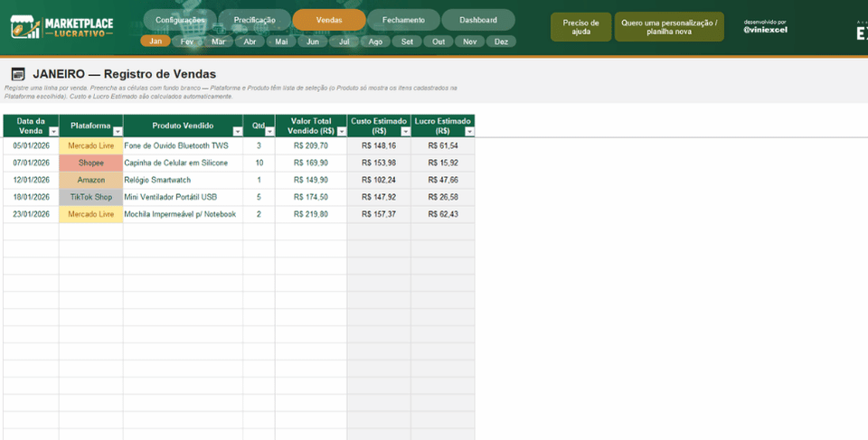Select profit cell R$ 15,92

pos(443,164)
